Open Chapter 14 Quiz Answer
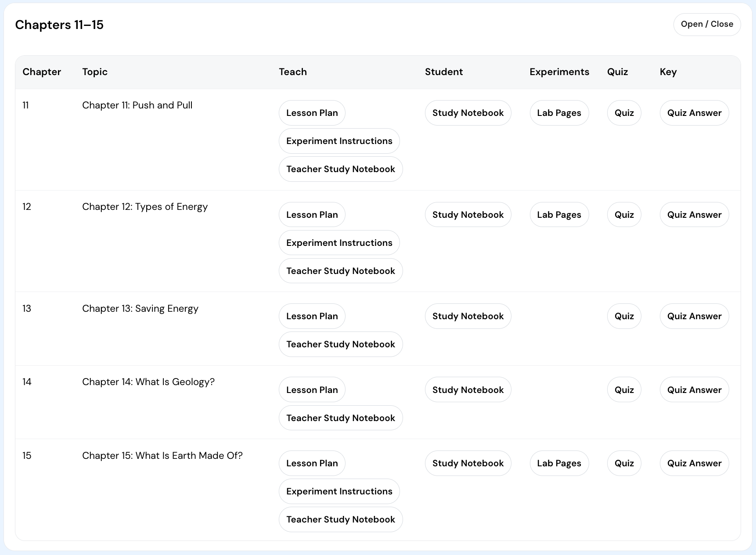 [694, 390]
